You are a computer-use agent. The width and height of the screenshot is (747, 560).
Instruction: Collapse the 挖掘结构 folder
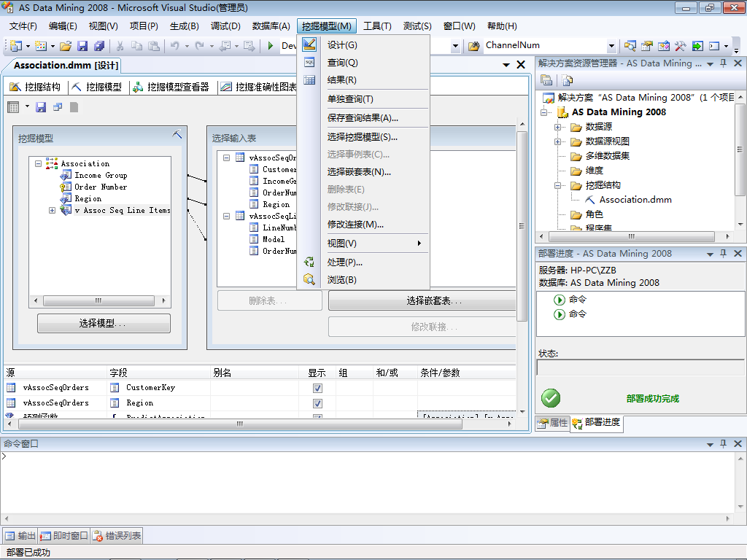coord(557,185)
